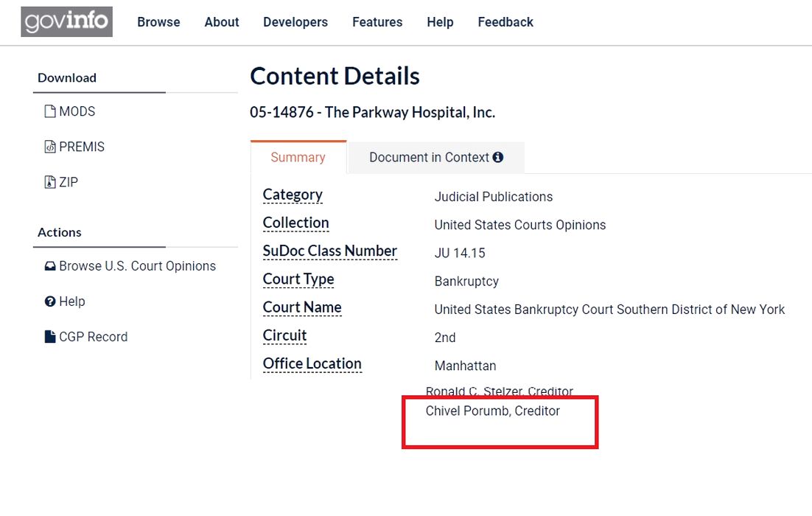Click the Court Name field label

click(302, 307)
